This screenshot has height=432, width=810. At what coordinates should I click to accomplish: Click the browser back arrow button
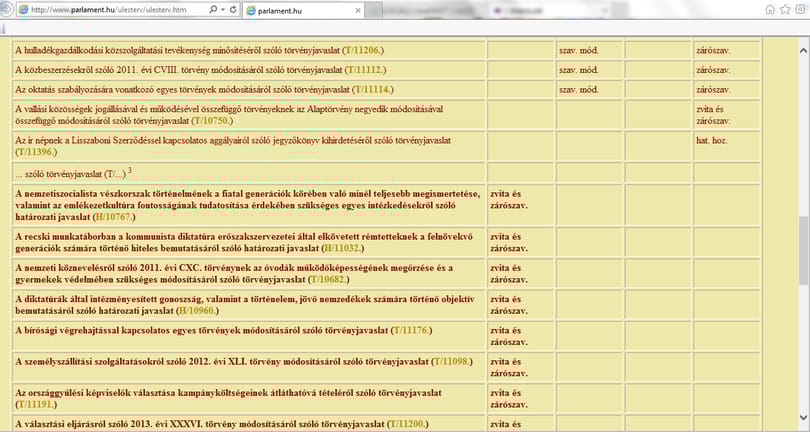point(5,9)
